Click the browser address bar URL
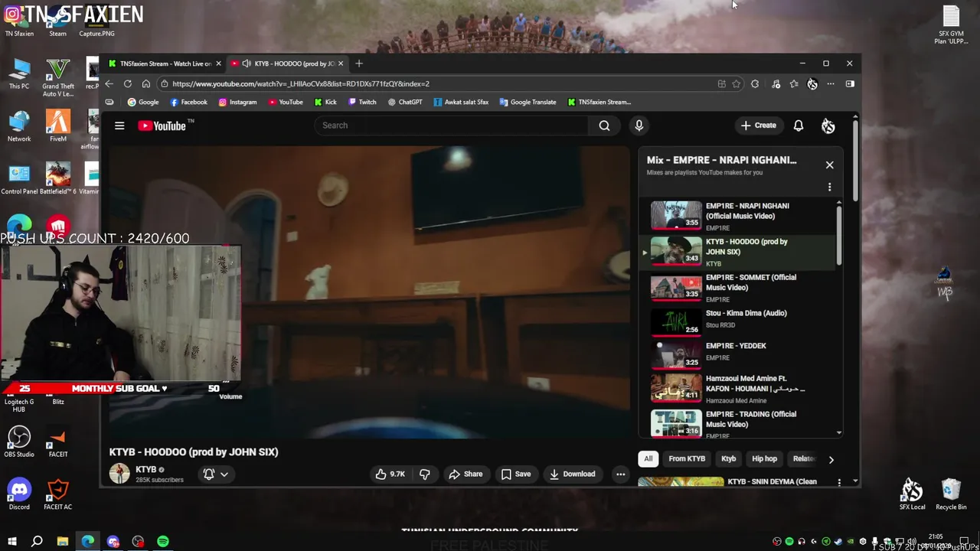This screenshot has height=551, width=980. [301, 83]
